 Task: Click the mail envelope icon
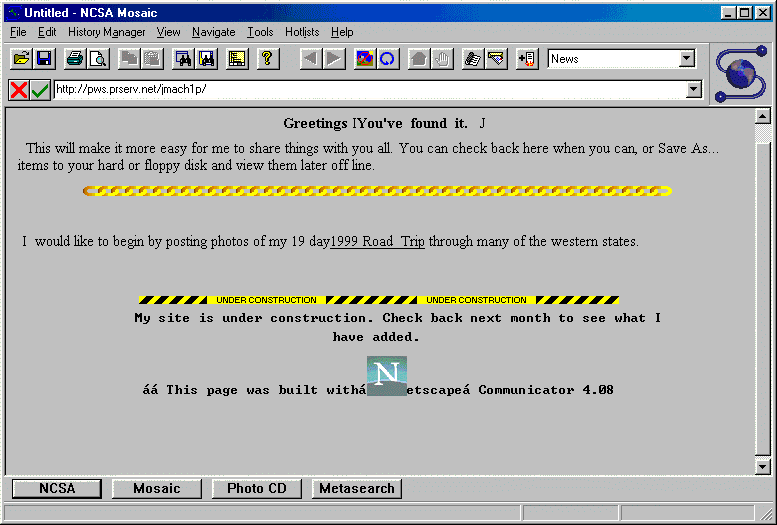(x=496, y=59)
